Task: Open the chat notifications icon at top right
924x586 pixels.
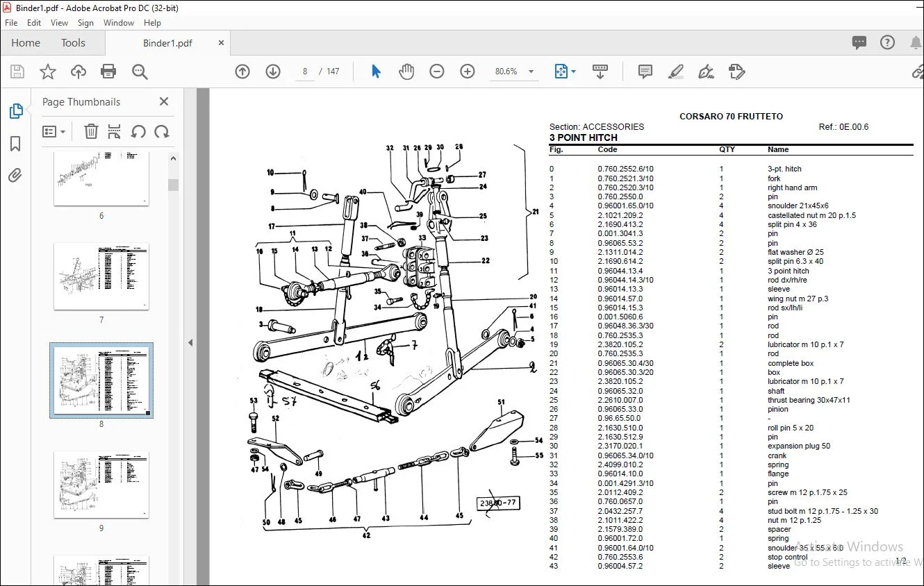Action: pyautogui.click(x=859, y=43)
